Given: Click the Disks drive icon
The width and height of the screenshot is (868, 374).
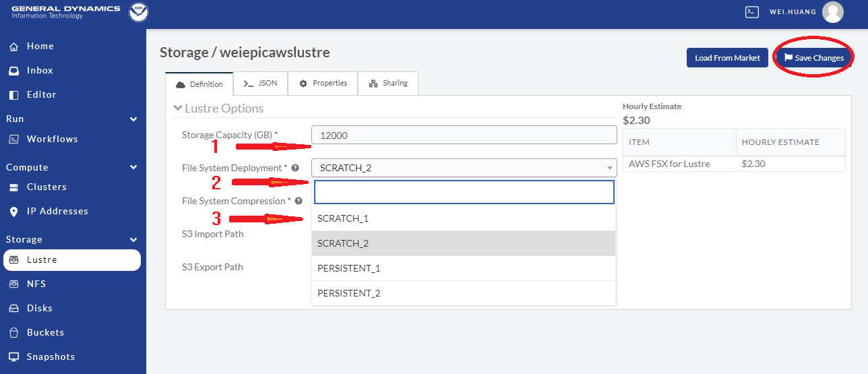Looking at the screenshot, I should [x=13, y=309].
